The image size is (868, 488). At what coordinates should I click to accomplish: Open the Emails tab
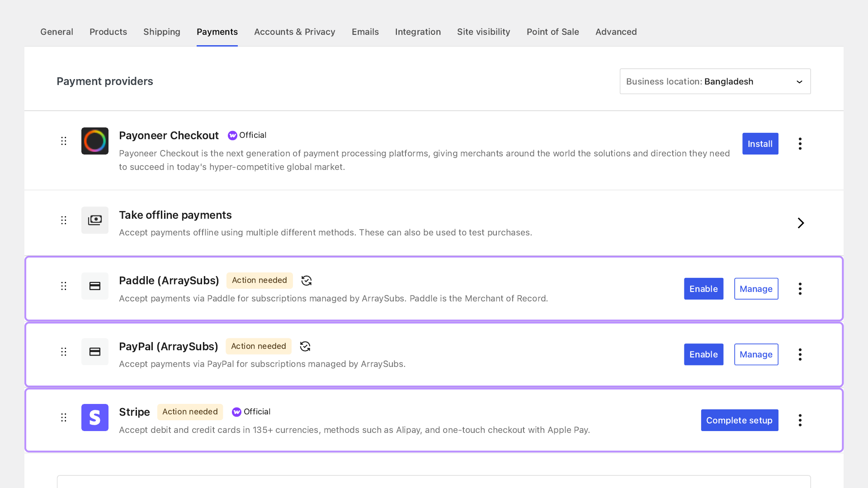[x=365, y=32]
